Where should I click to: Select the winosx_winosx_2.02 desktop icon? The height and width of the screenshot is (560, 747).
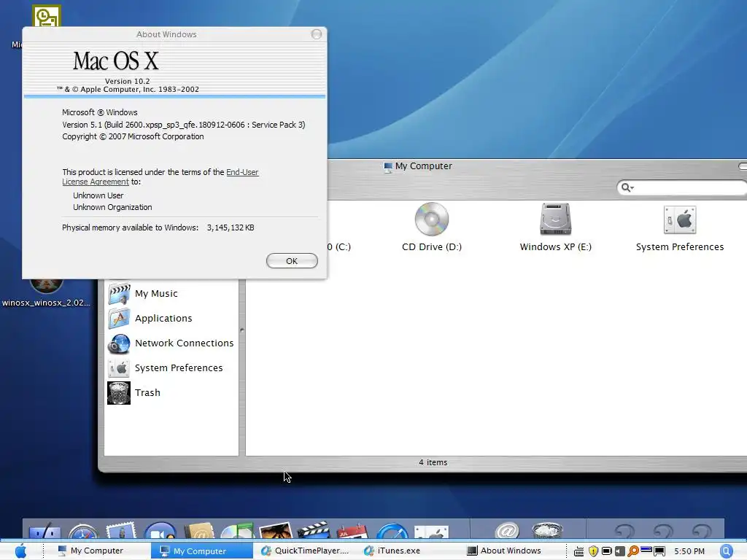tap(46, 292)
